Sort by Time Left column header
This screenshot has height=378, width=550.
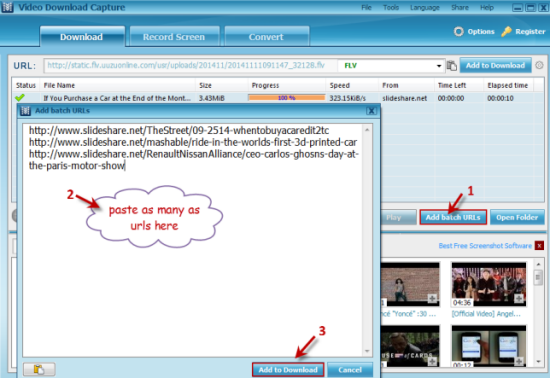click(459, 85)
